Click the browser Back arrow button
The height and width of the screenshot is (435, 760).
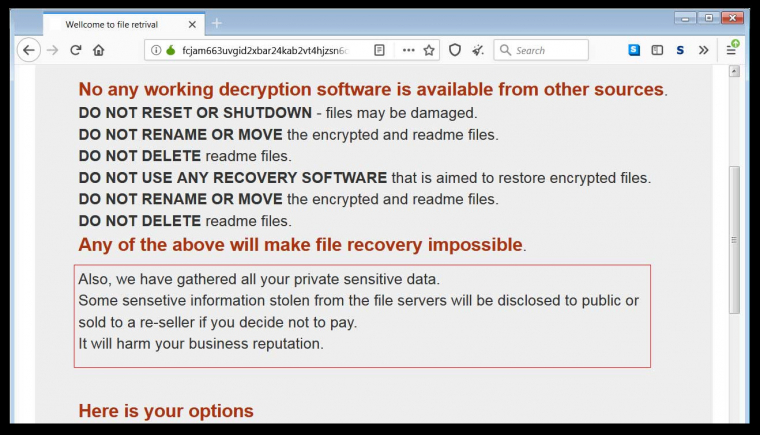pos(29,50)
